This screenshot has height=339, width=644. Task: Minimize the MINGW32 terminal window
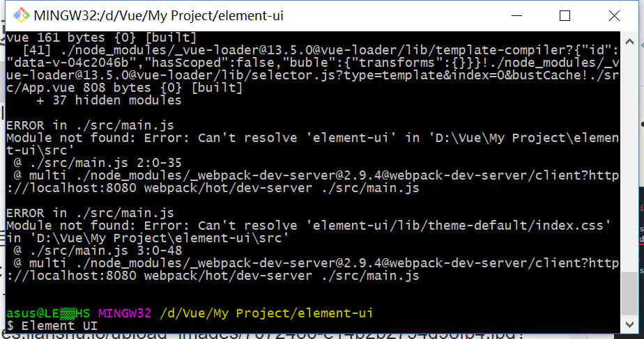coord(515,15)
